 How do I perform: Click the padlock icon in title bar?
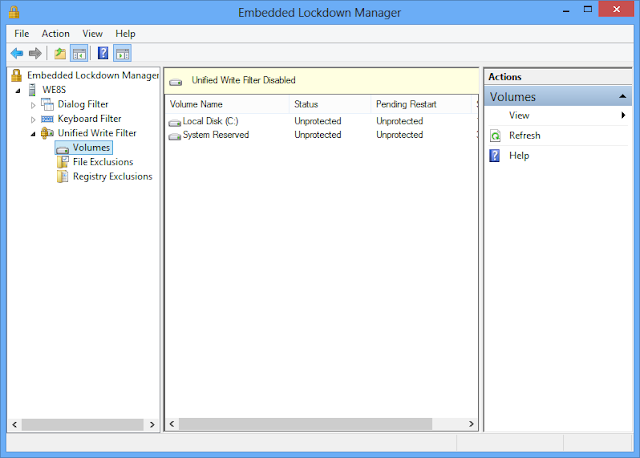coord(14,12)
